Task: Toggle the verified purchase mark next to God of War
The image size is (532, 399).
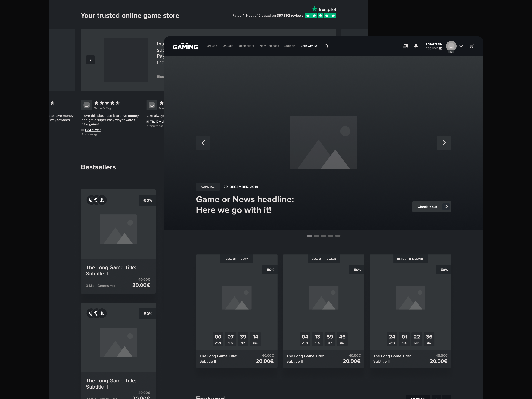Action: [x=82, y=130]
